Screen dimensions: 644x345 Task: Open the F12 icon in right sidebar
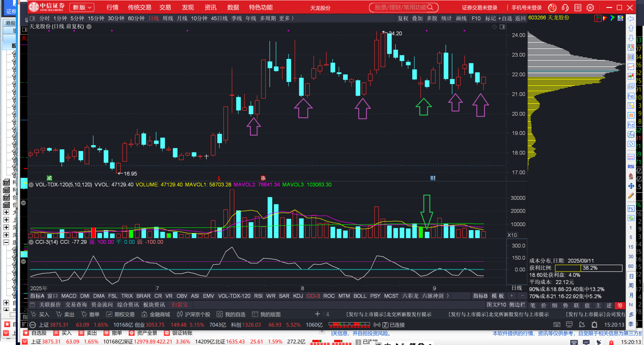tap(631, 125)
